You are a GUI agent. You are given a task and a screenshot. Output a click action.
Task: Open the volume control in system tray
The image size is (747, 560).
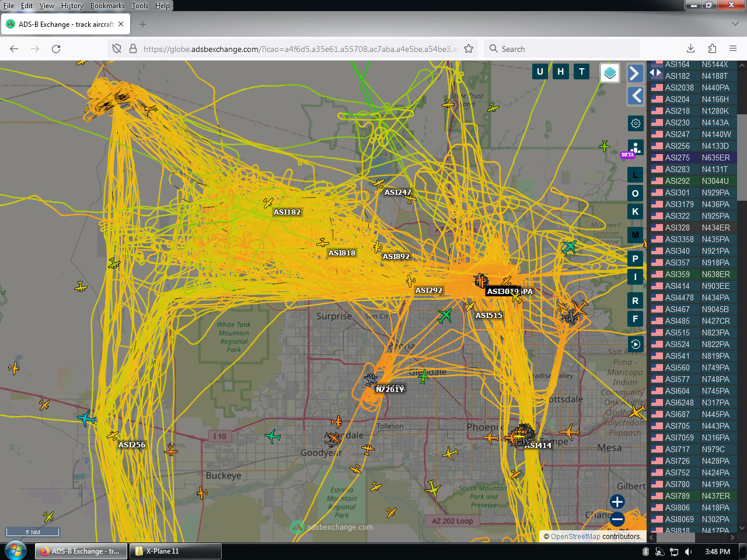(x=689, y=551)
